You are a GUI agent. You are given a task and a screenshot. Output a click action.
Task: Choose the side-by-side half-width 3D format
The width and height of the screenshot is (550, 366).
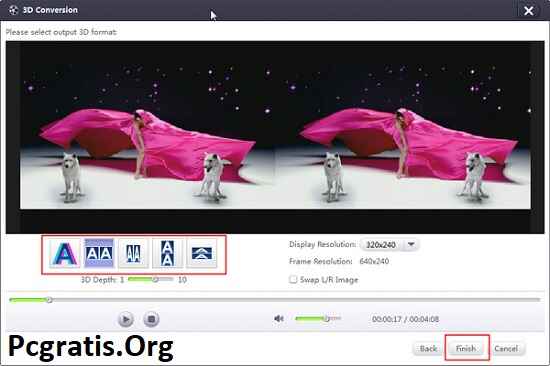pyautogui.click(x=133, y=253)
